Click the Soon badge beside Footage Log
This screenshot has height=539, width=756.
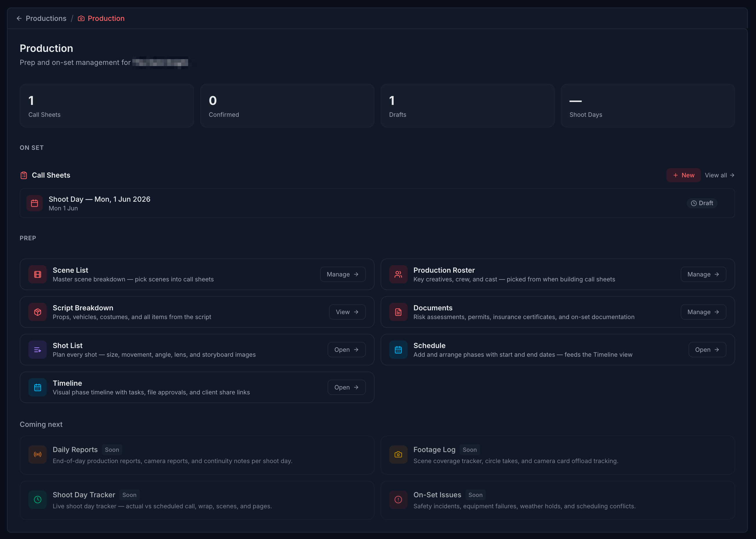[x=470, y=450]
